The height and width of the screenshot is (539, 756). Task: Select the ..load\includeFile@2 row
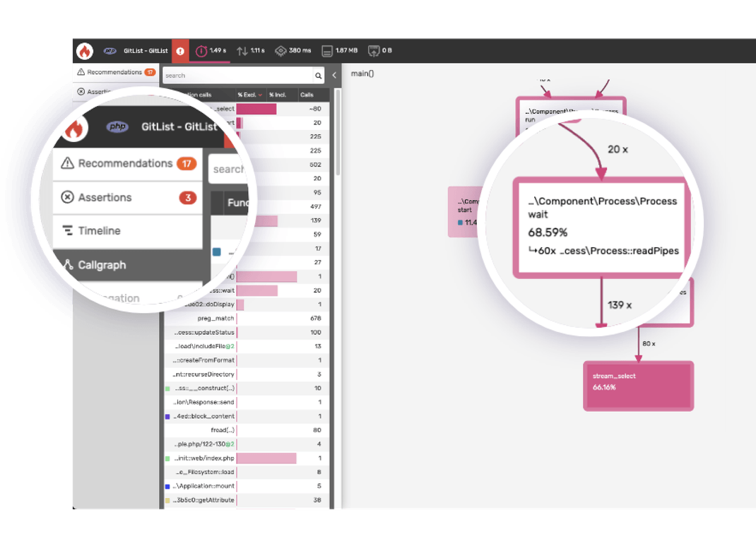[x=247, y=347]
